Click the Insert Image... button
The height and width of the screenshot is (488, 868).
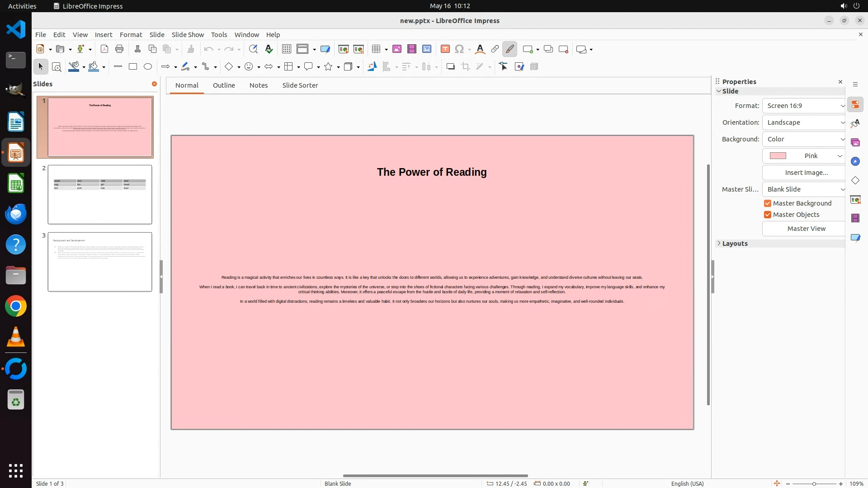coord(806,173)
